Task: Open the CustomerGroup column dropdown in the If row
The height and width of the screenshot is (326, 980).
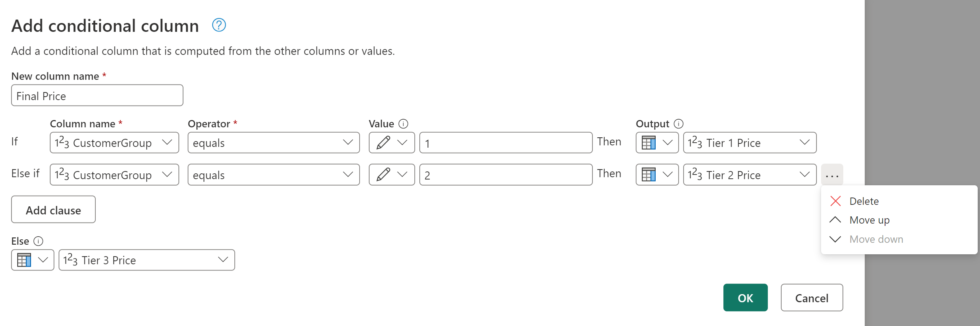Action: click(167, 142)
